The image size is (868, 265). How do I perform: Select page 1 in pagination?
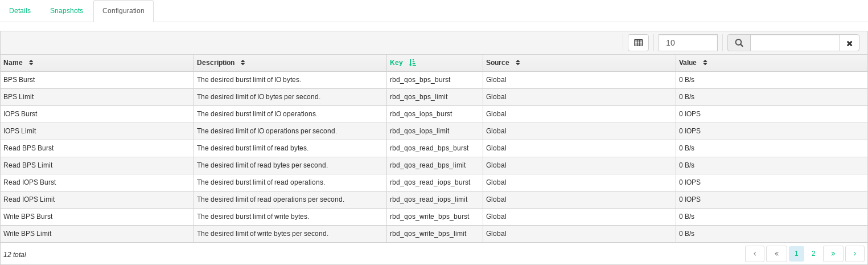tap(796, 254)
